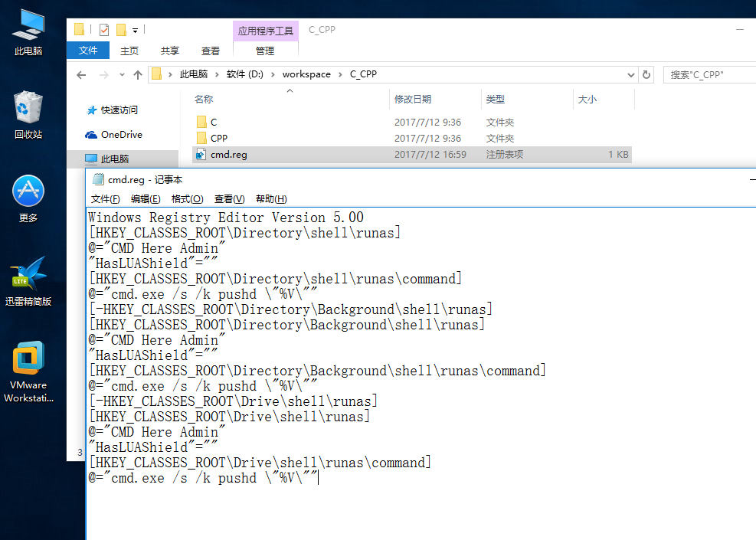The width and height of the screenshot is (756, 540).
Task: Launch 迅雷精简版 desktop icon
Action: [28, 282]
